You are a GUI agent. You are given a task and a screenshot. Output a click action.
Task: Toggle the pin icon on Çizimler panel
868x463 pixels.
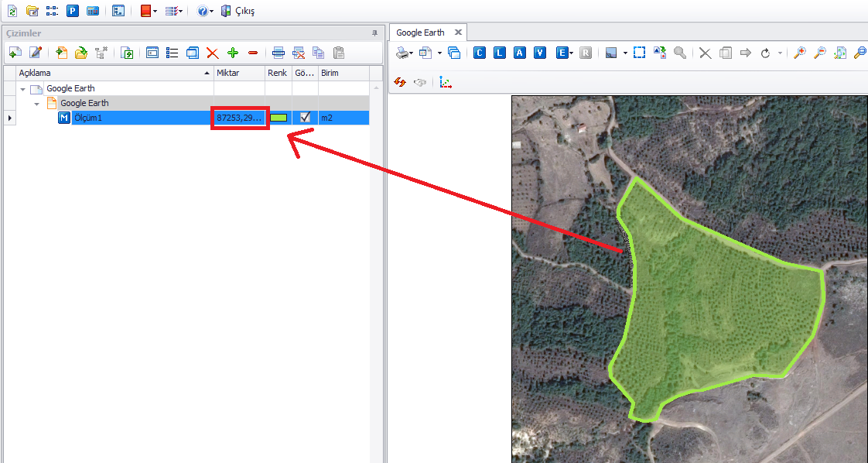click(375, 33)
